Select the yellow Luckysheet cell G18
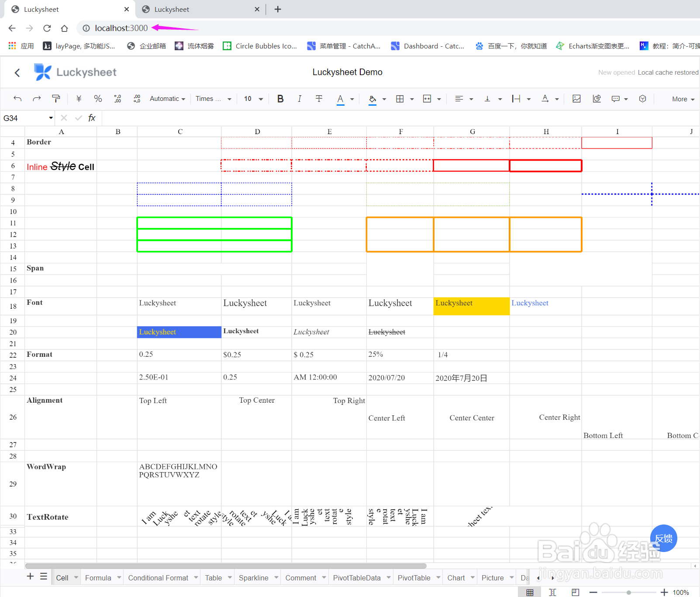 pos(472,306)
